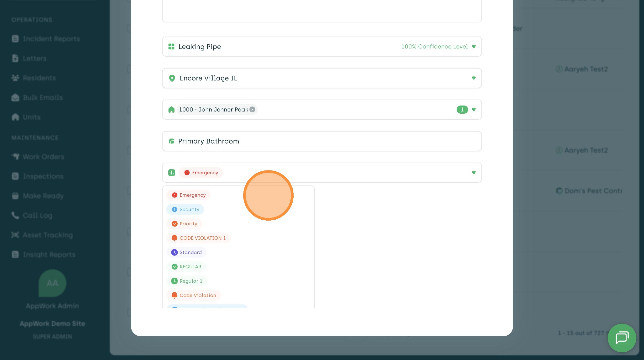
Task: Click the AA user avatar
Action: pos(52,283)
